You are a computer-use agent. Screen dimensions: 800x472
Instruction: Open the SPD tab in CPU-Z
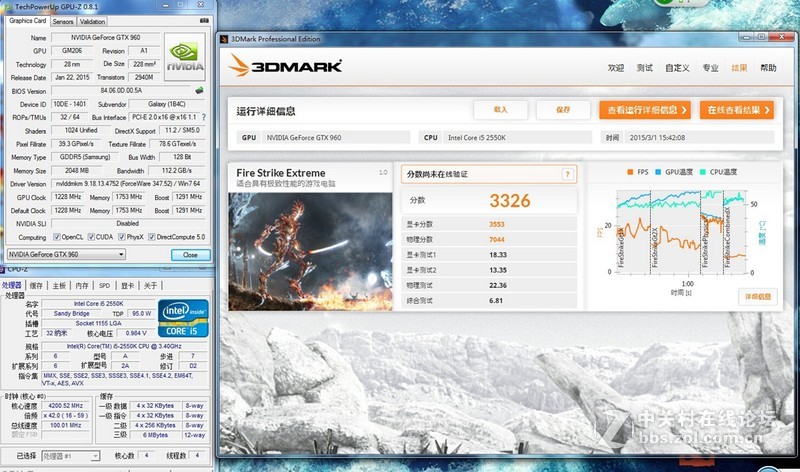[x=105, y=286]
